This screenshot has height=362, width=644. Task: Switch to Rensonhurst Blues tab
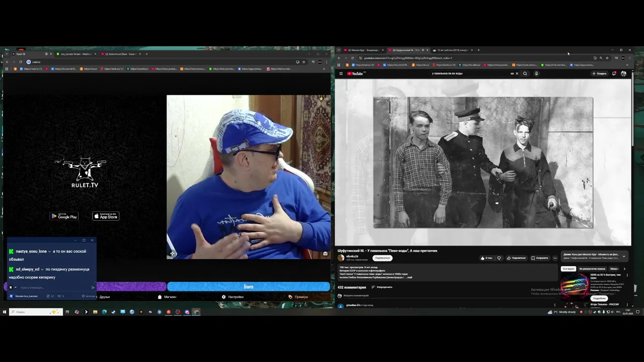(x=120, y=54)
